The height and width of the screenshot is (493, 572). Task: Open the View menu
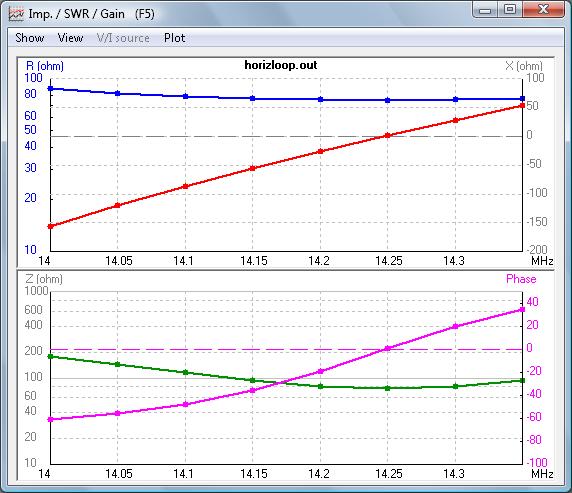pos(70,38)
